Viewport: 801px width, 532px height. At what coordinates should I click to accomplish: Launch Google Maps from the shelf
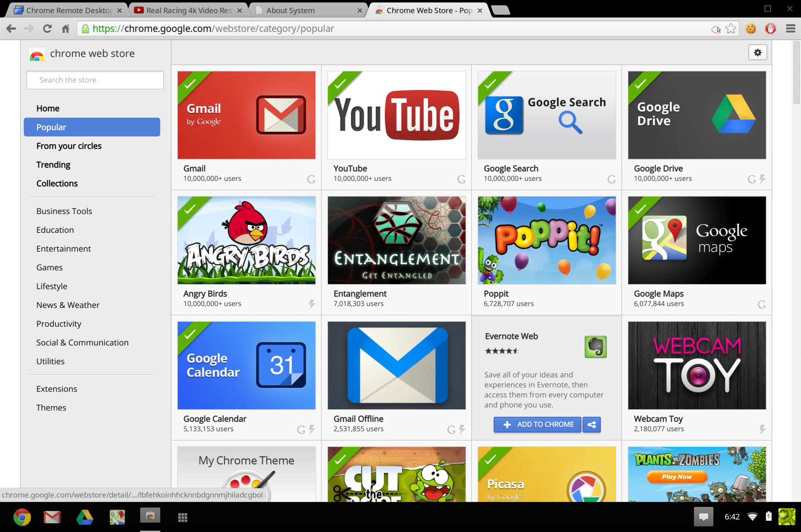tap(117, 517)
